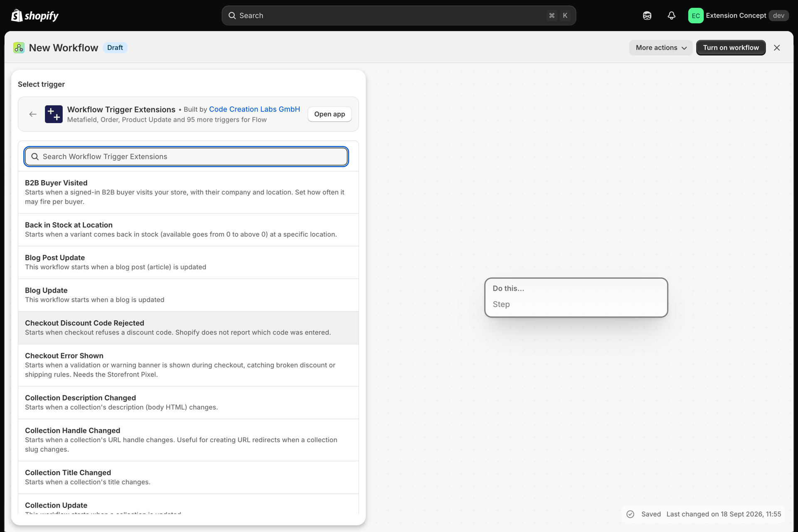
Task: Open the notifications bell
Action: [x=672, y=15]
